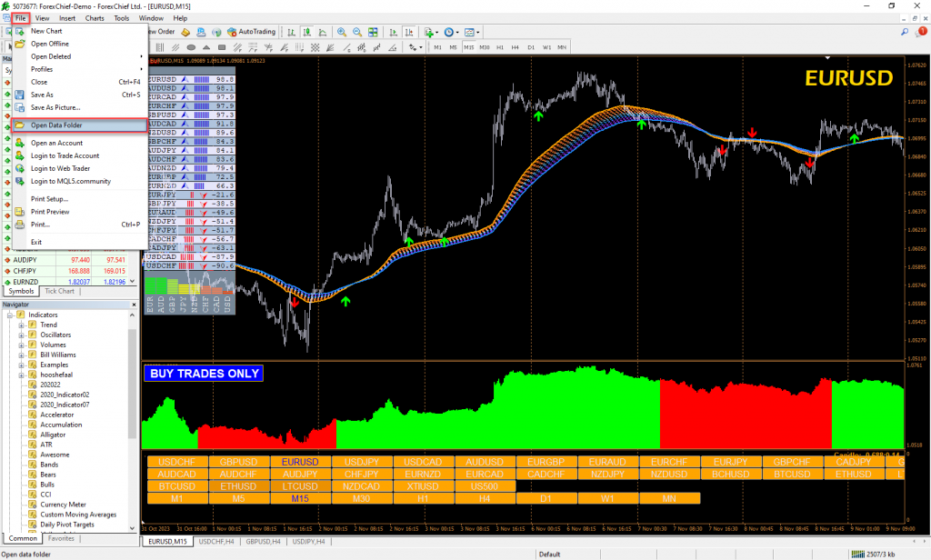The width and height of the screenshot is (931, 560).
Task: Switch to the Tick Chart tab
Action: (59, 291)
